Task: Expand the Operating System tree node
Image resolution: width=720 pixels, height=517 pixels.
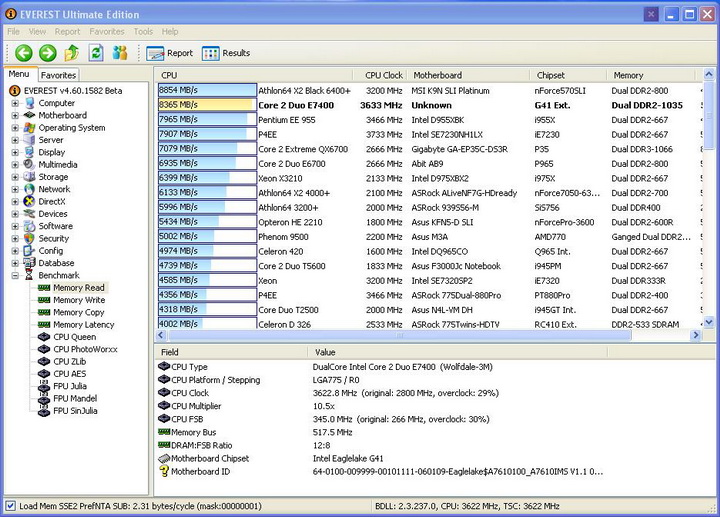Action: coord(15,128)
